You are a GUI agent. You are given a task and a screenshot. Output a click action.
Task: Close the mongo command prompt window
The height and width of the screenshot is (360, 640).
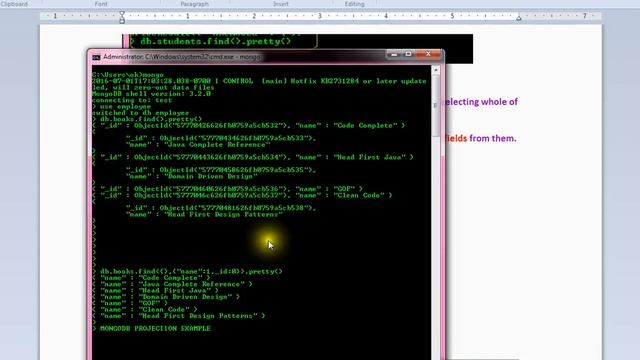428,54
